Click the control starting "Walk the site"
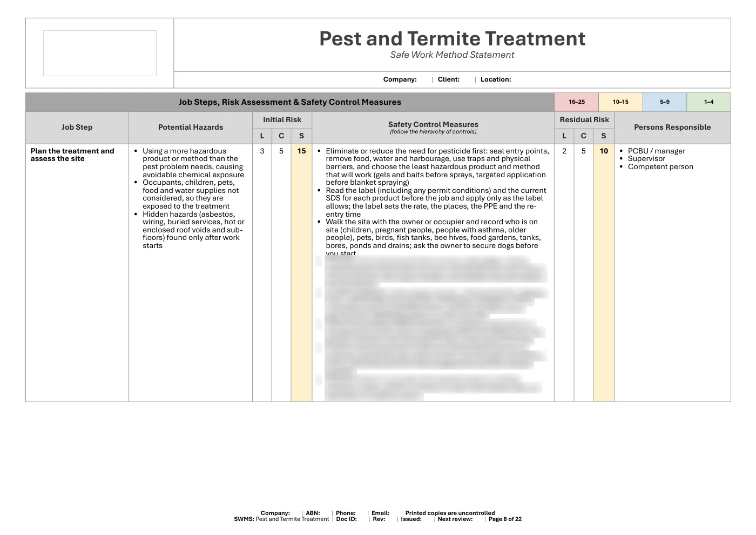 pos(433,237)
